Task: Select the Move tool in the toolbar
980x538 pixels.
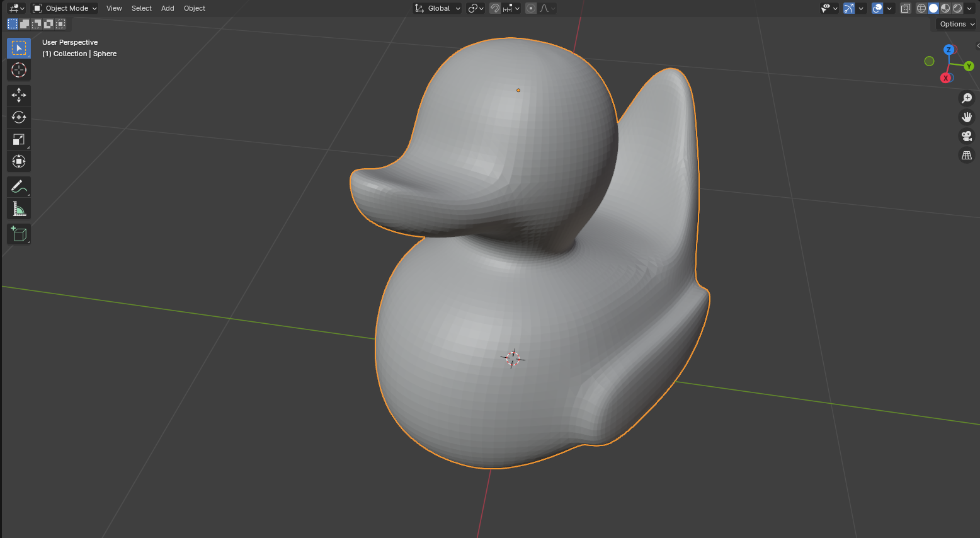Action: [19, 95]
